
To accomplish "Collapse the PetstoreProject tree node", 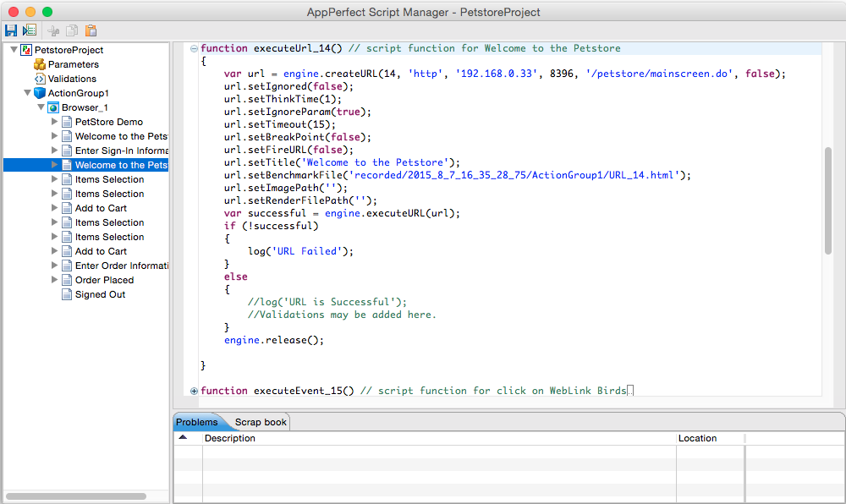I will click(14, 50).
